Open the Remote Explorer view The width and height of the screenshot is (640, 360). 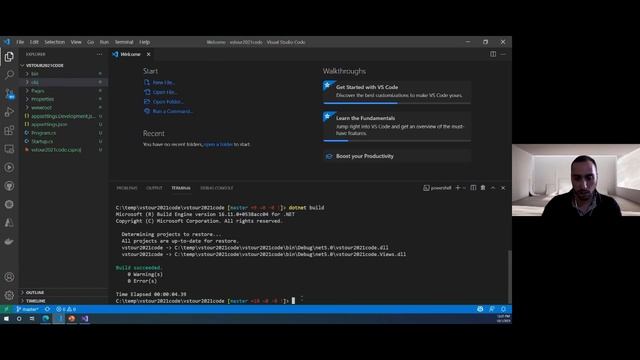(x=9, y=149)
